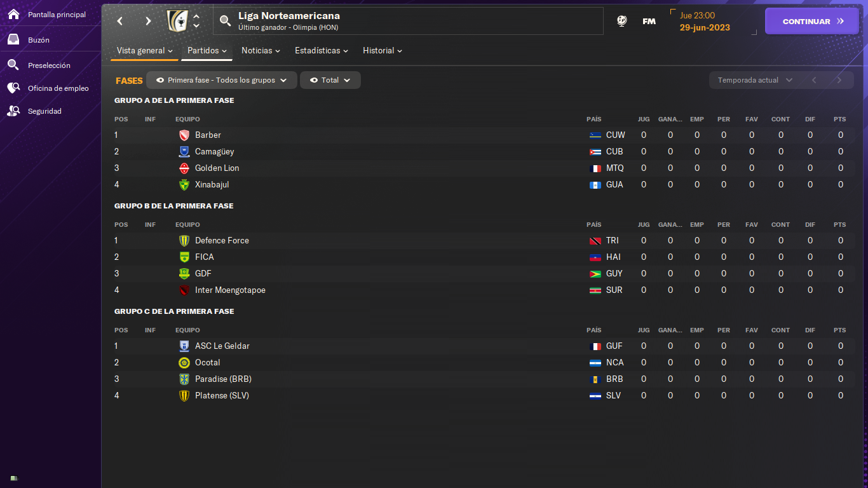This screenshot has width=868, height=488.
Task: Open the Historial menu tab
Action: 383,50
